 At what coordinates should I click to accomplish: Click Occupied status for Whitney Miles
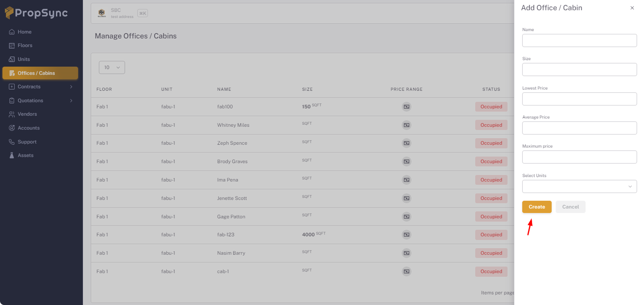tap(491, 125)
